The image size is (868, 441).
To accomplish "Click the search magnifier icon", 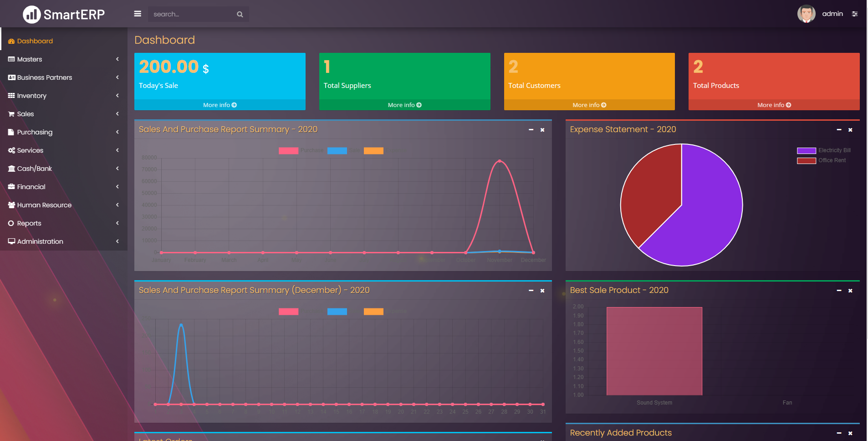I will pos(240,14).
